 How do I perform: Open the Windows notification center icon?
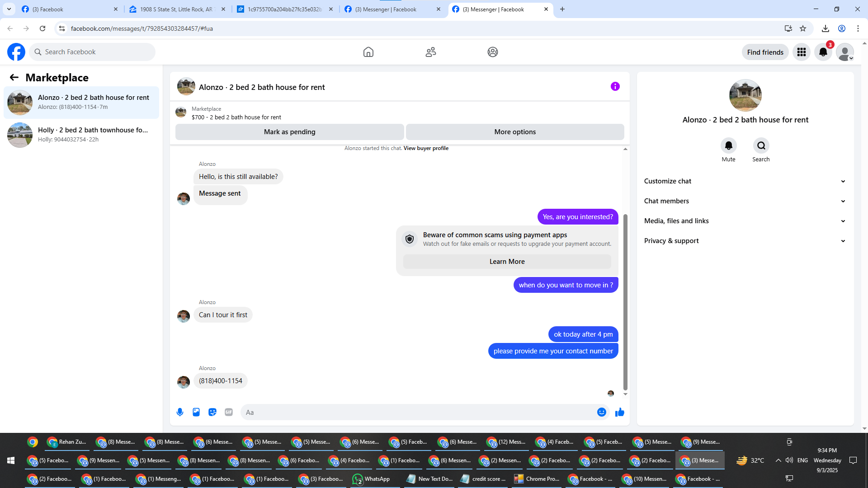pos(853,460)
